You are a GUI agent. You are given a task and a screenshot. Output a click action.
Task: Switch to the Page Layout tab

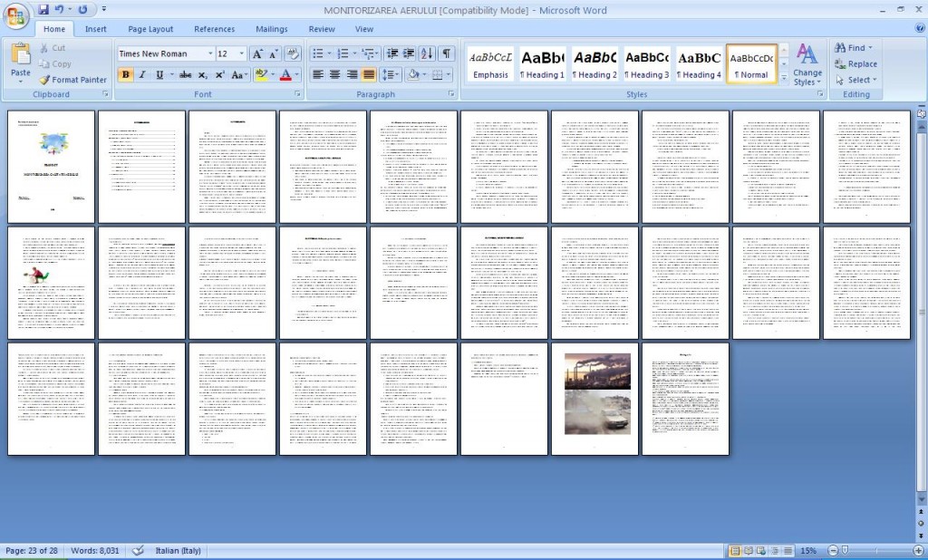[150, 29]
